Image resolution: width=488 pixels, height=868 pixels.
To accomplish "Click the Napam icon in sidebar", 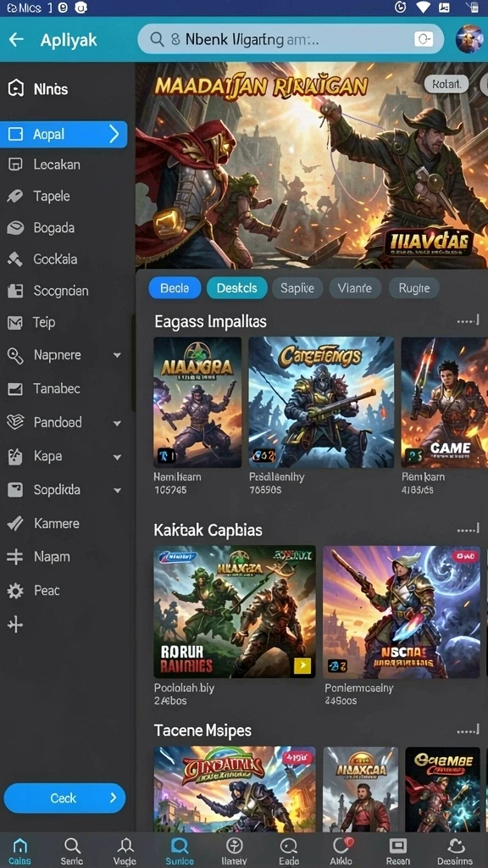I will point(15,557).
